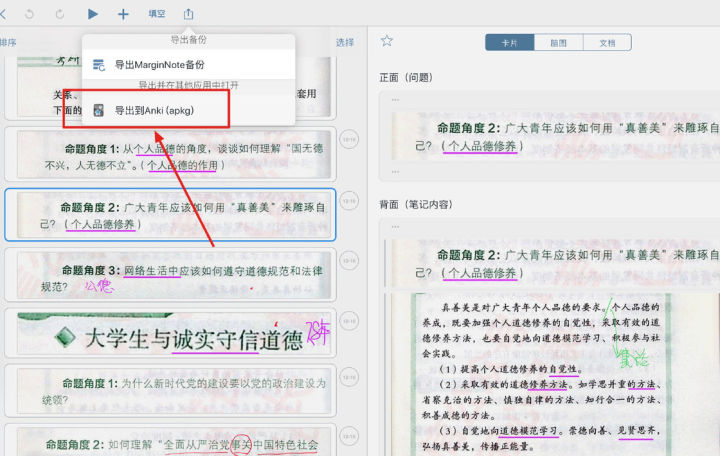Switch to the 文档 tab
The width and height of the screenshot is (720, 456).
point(607,43)
